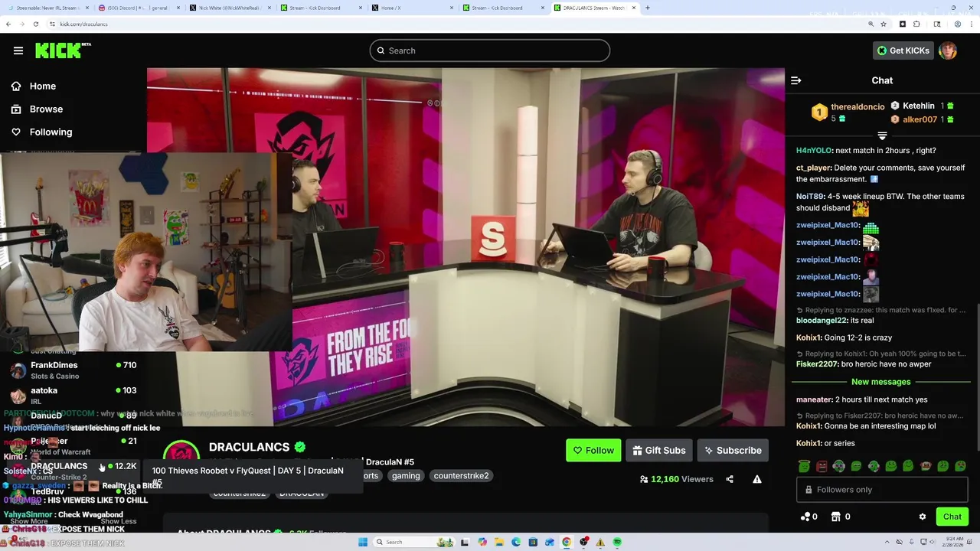Collapse the chat panel arrow icon
This screenshot has width=980, height=551.
[x=795, y=80]
